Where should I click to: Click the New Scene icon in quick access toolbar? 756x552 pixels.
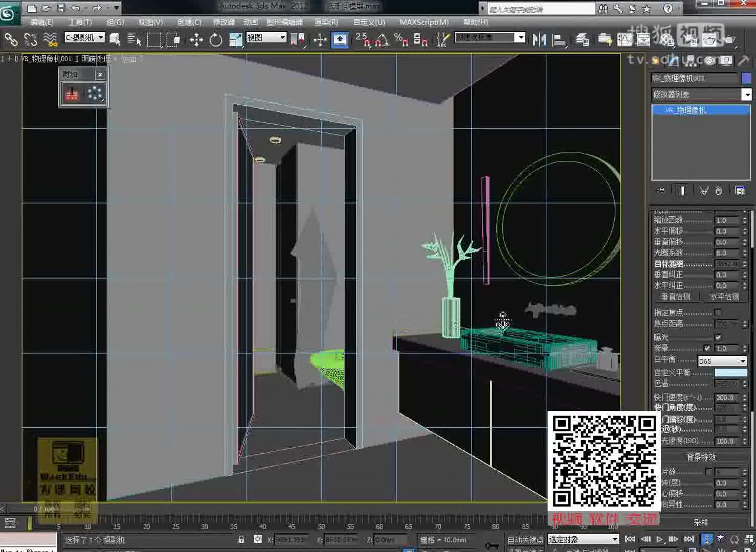31,8
